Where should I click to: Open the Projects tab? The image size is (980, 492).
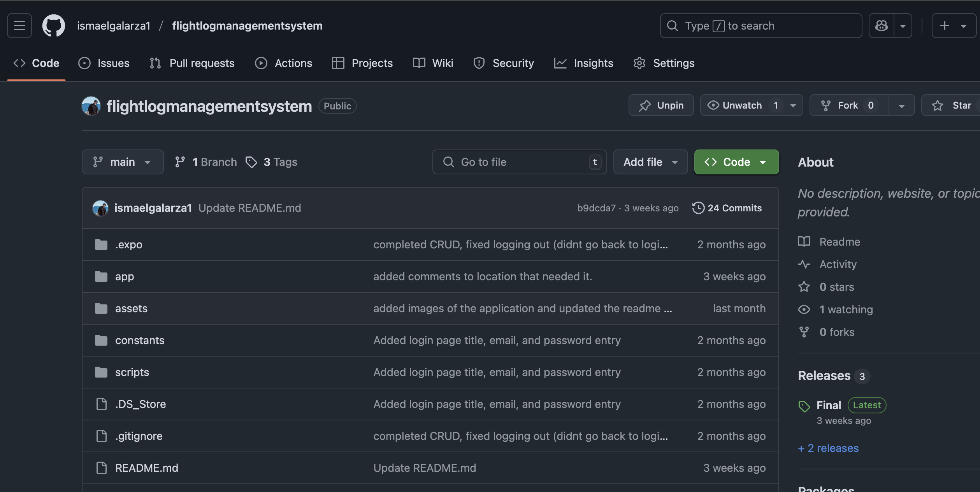coord(362,63)
